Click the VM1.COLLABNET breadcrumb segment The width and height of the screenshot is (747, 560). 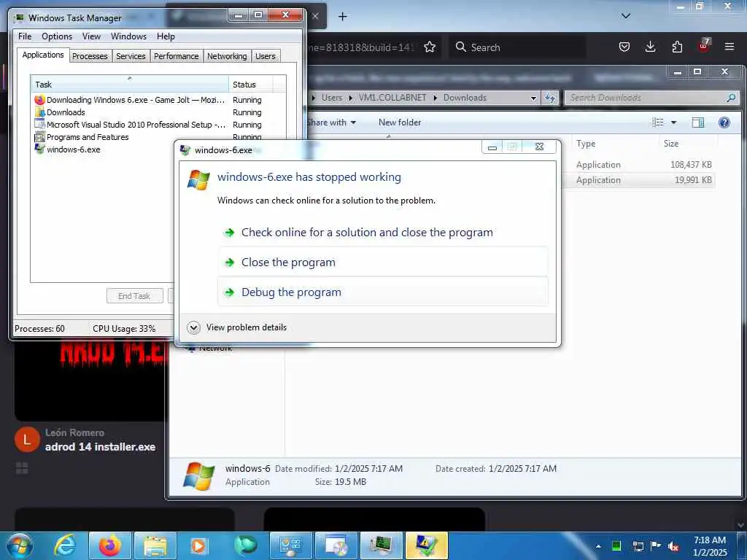pos(392,98)
